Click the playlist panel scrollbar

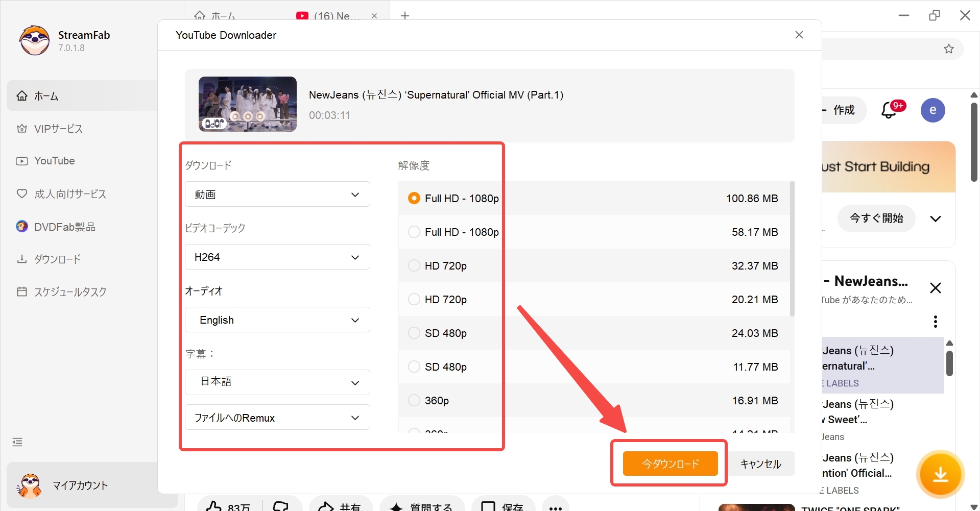[949, 363]
